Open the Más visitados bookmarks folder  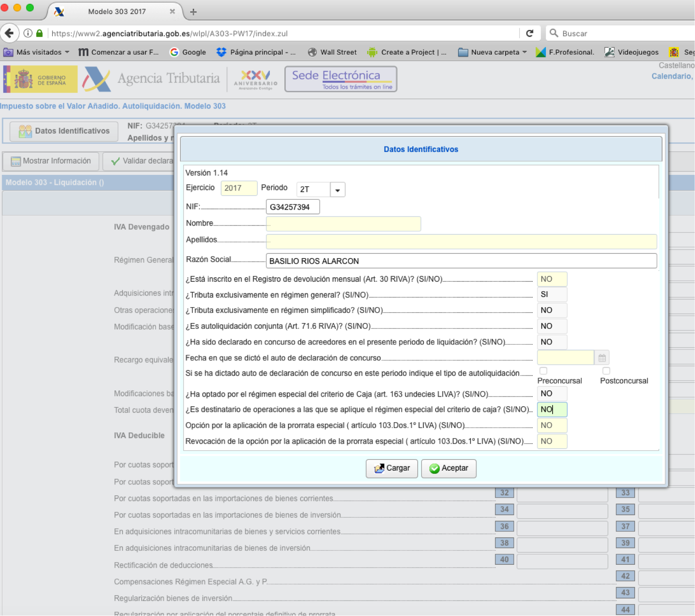[36, 52]
